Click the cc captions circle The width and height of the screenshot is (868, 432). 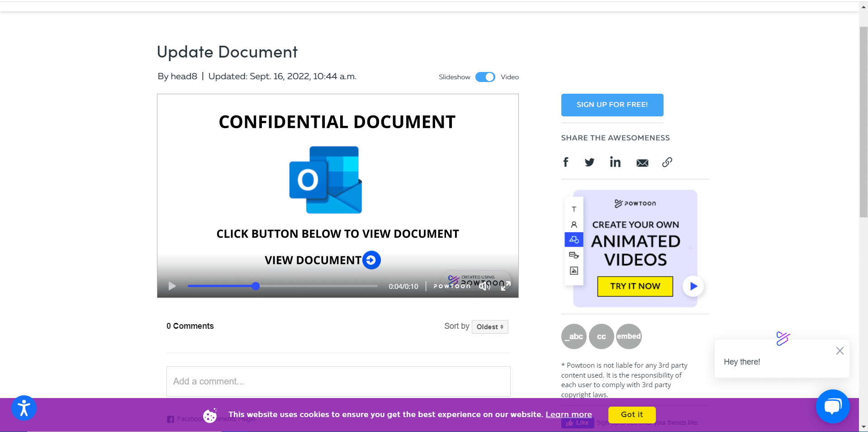coord(602,336)
